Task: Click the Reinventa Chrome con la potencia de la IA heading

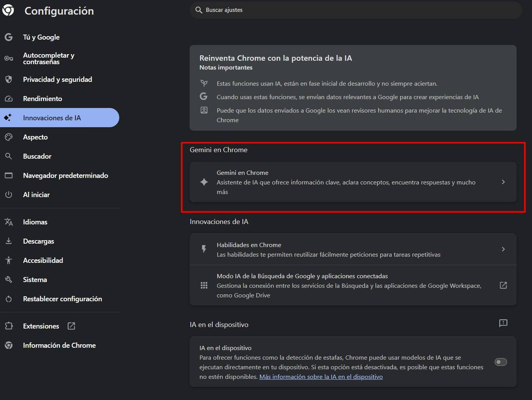Action: click(275, 58)
